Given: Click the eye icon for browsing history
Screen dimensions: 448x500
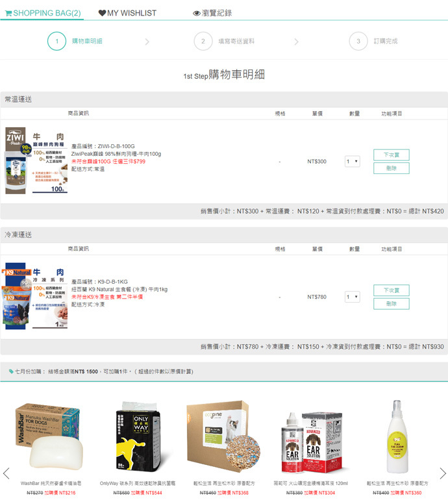Looking at the screenshot, I should pos(197,14).
